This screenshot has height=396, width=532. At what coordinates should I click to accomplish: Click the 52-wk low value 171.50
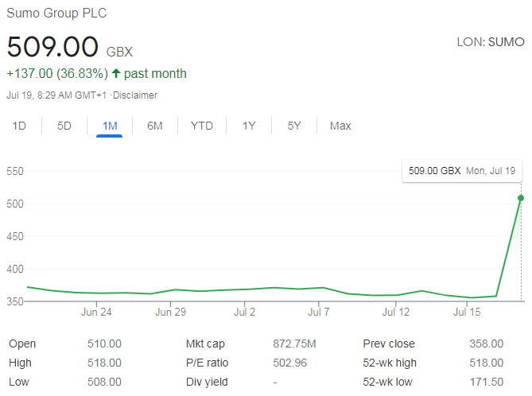click(486, 382)
